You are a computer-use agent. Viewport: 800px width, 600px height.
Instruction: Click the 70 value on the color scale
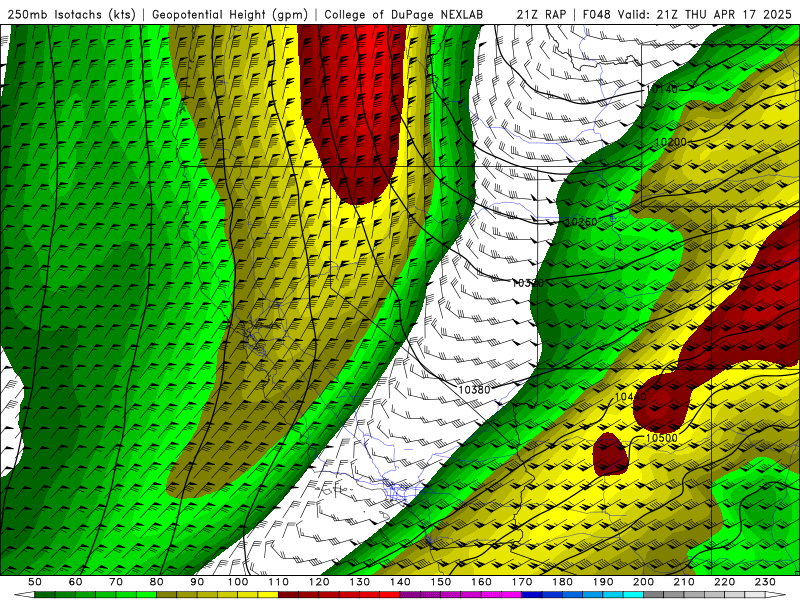click(x=116, y=582)
